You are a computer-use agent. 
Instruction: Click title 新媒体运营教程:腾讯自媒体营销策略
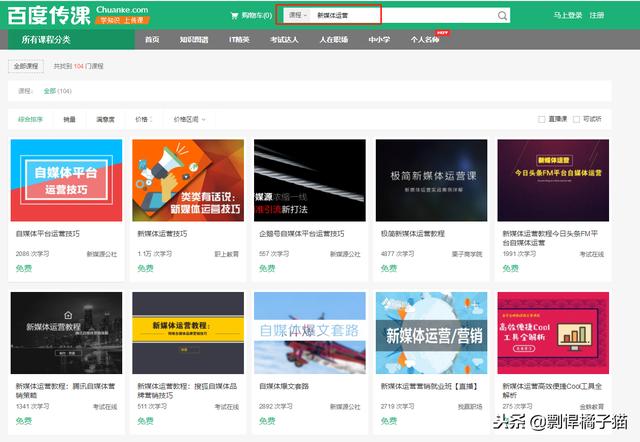pyautogui.click(x=65, y=391)
